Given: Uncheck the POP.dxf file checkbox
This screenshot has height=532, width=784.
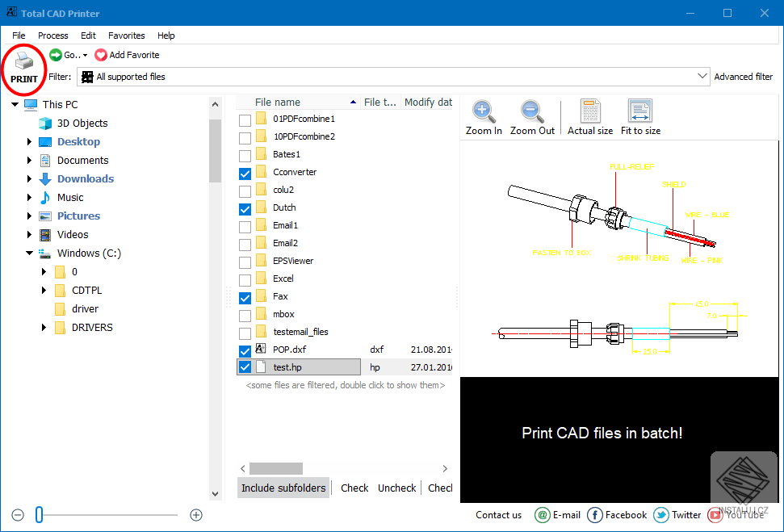Looking at the screenshot, I should pyautogui.click(x=245, y=350).
